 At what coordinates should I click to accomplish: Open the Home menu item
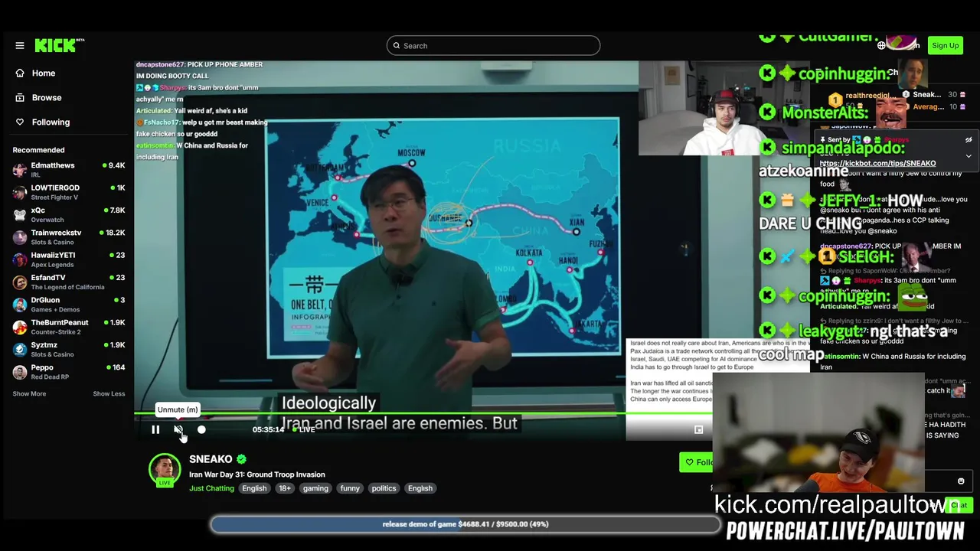coord(44,73)
